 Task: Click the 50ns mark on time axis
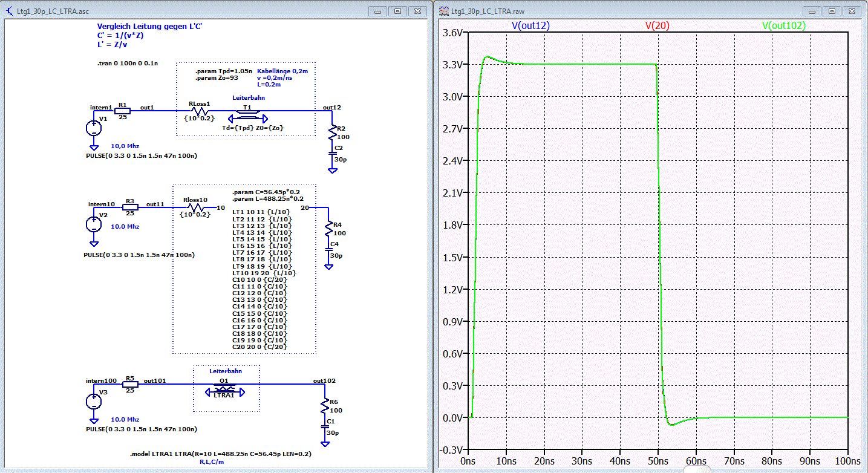(x=657, y=461)
